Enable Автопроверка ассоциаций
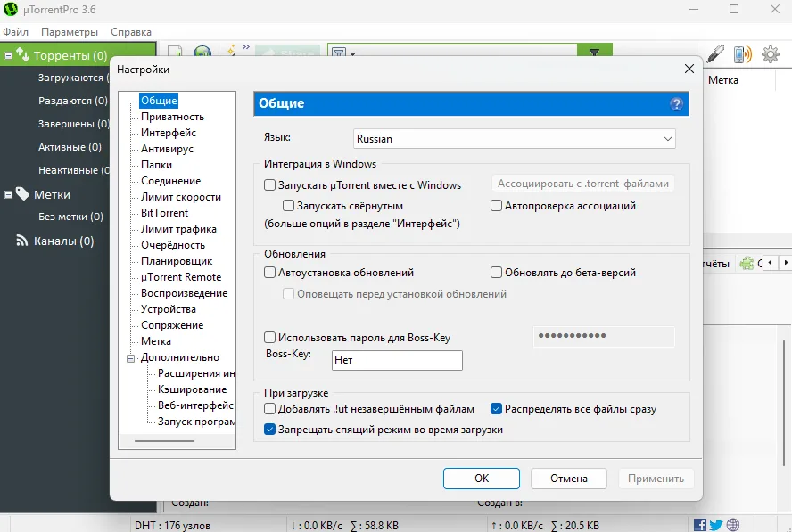 click(x=496, y=205)
